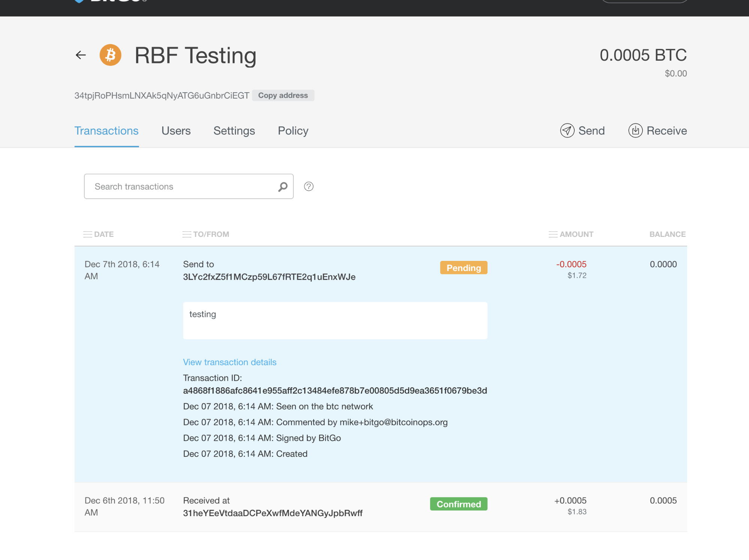Click the 0.0000 balance cell
The height and width of the screenshot is (560, 749).
coord(663,264)
